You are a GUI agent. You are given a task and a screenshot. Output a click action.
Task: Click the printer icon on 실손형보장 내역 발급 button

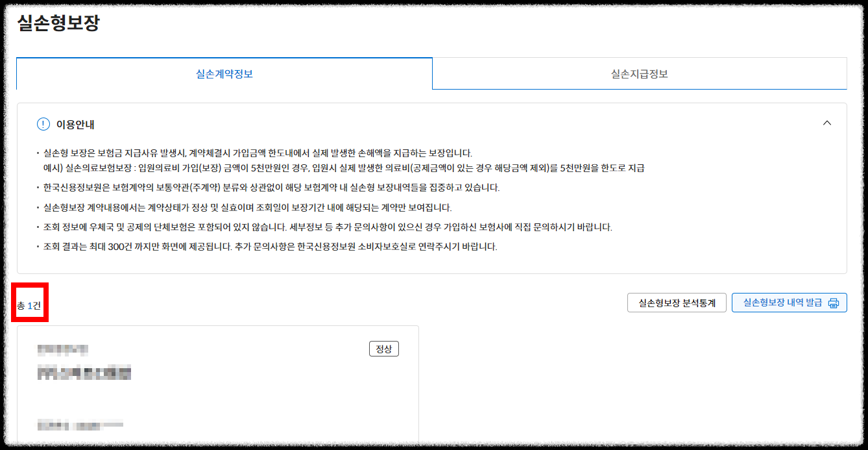click(x=834, y=302)
